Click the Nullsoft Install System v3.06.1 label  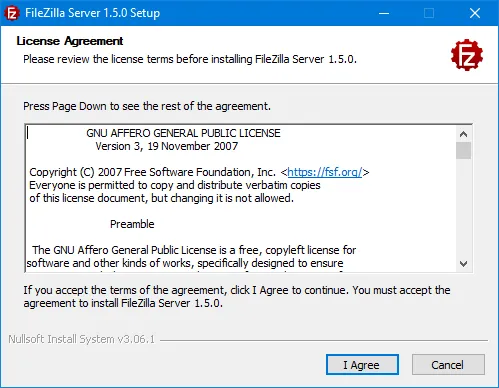[82, 339]
